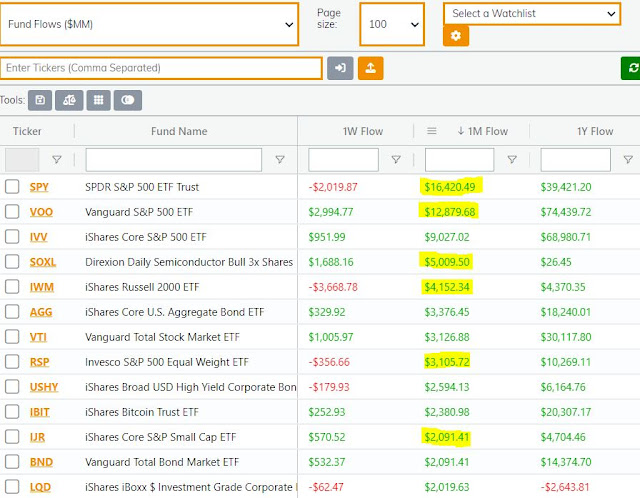Check the VTI row checkbox
Screen dimensions: 640x498
coord(12,336)
